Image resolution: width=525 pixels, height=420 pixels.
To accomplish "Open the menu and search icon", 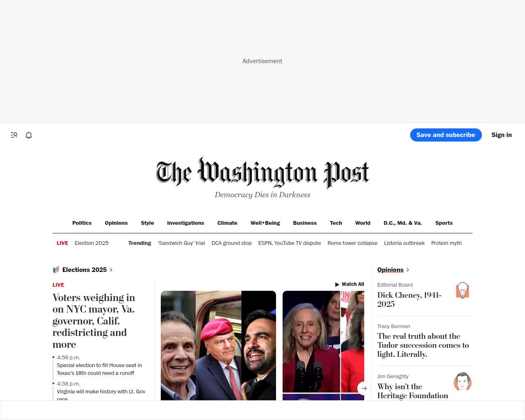I will click(14, 135).
